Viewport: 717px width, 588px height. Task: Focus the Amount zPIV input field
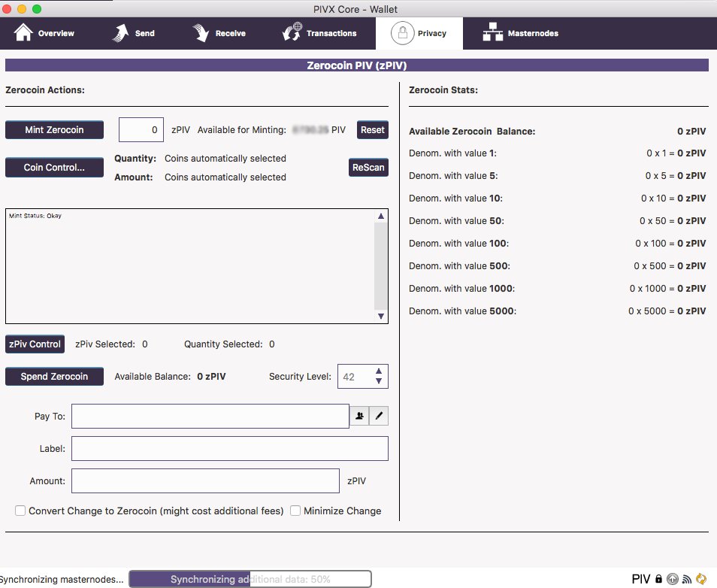pyautogui.click(x=205, y=481)
